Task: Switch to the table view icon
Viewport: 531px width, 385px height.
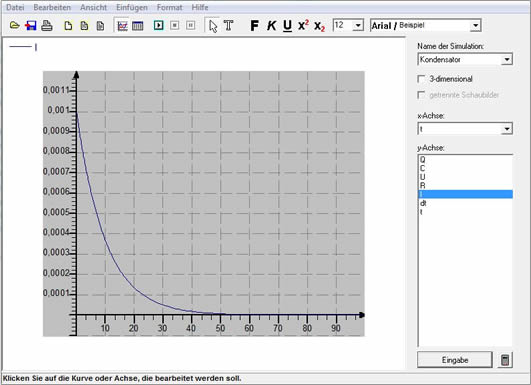Action: point(137,26)
